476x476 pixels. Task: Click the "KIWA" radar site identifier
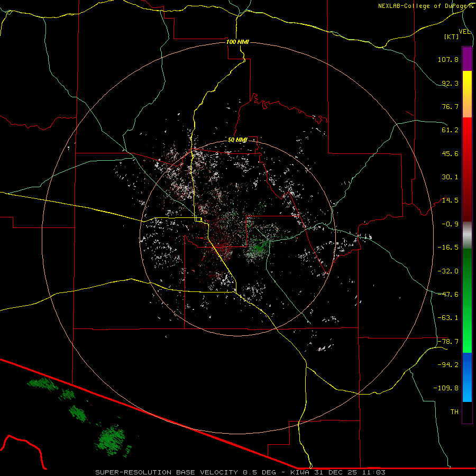click(x=300, y=472)
